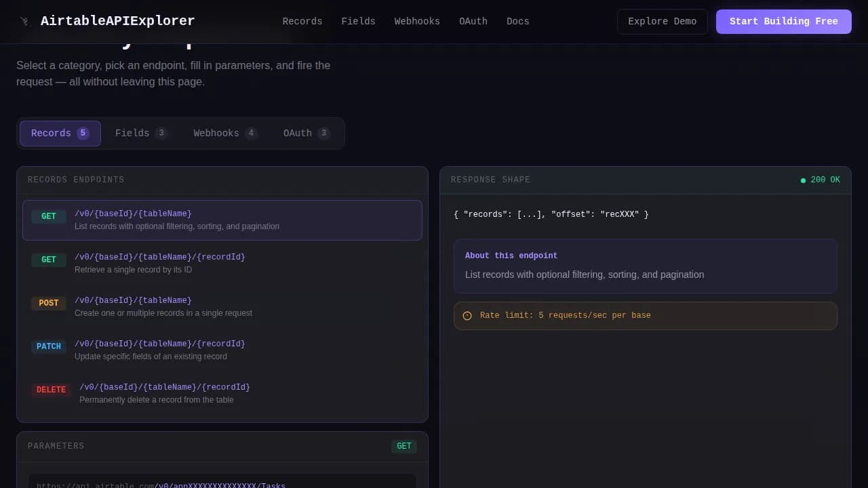Click the AirtableAPIExplorer logo icon
Screen dimensions: 868x488
[25, 21]
